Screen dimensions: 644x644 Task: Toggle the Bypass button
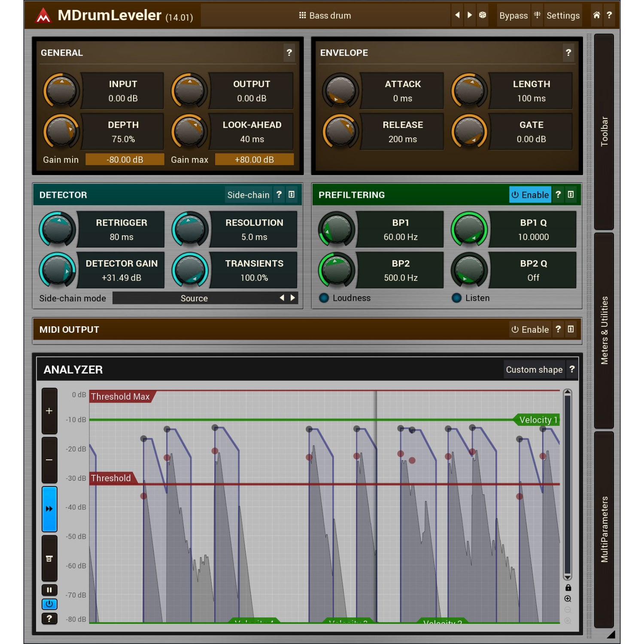513,15
